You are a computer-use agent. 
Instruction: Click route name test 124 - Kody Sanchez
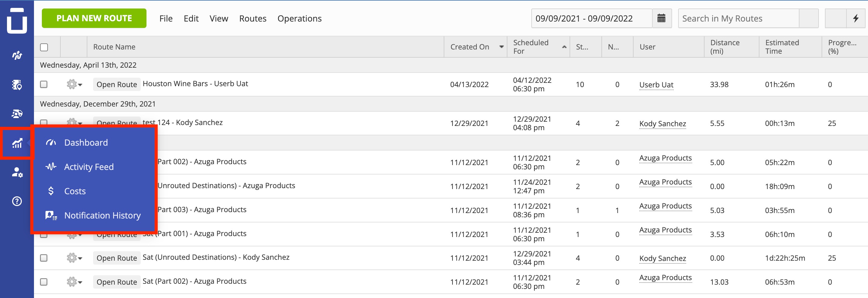tap(183, 122)
